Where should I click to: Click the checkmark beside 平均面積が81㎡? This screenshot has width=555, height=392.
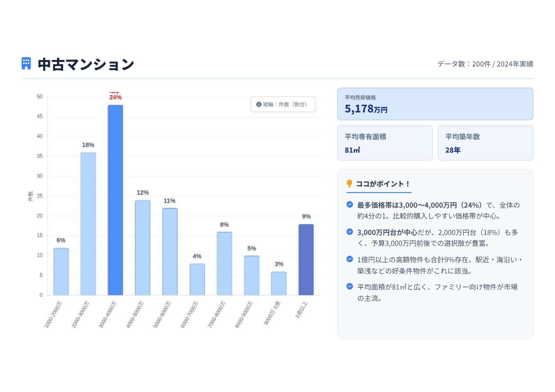point(349,286)
